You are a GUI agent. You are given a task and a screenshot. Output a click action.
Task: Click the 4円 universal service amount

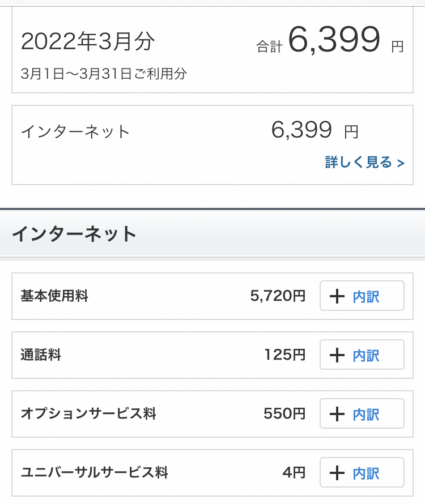pos(295,473)
